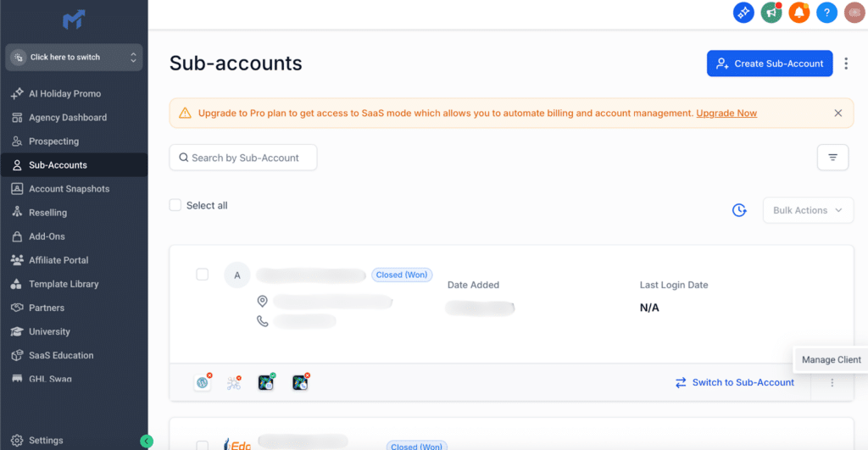868x450 pixels.
Task: Open Account Snapshots in the sidebar
Action: (x=68, y=189)
